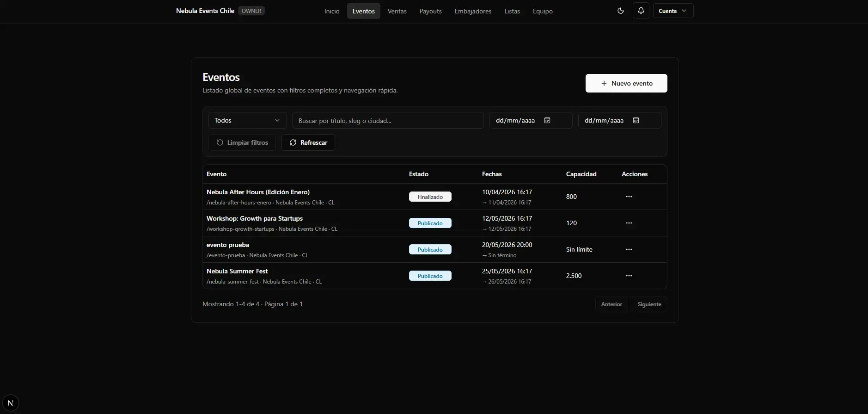This screenshot has height=414, width=868.
Task: Toggle dark mode with moon icon
Action: 621,11
